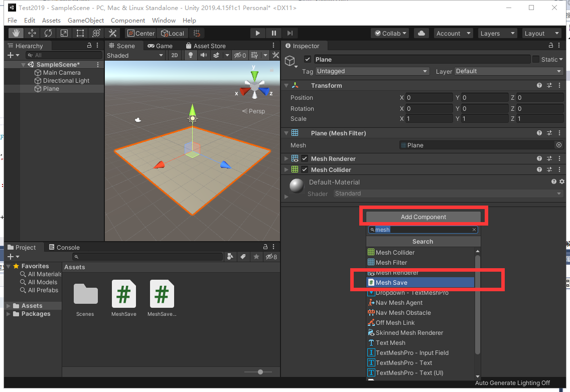Click the Position X input field

point(429,97)
